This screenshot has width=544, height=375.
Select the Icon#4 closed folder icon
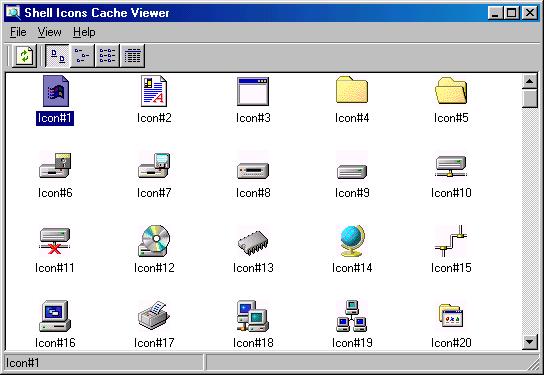click(352, 90)
